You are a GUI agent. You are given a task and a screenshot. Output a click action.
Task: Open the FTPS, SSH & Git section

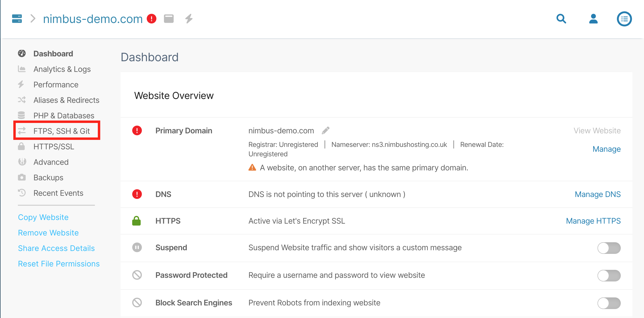[x=61, y=131]
